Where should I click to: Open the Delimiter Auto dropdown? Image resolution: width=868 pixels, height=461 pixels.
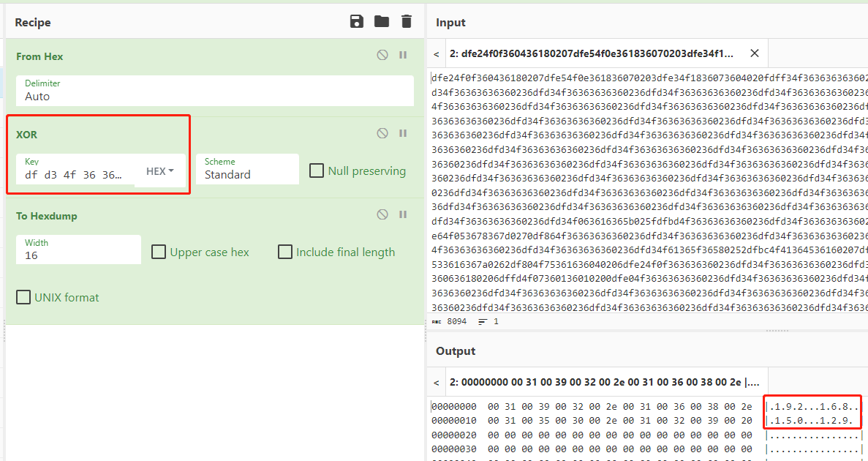(x=215, y=91)
